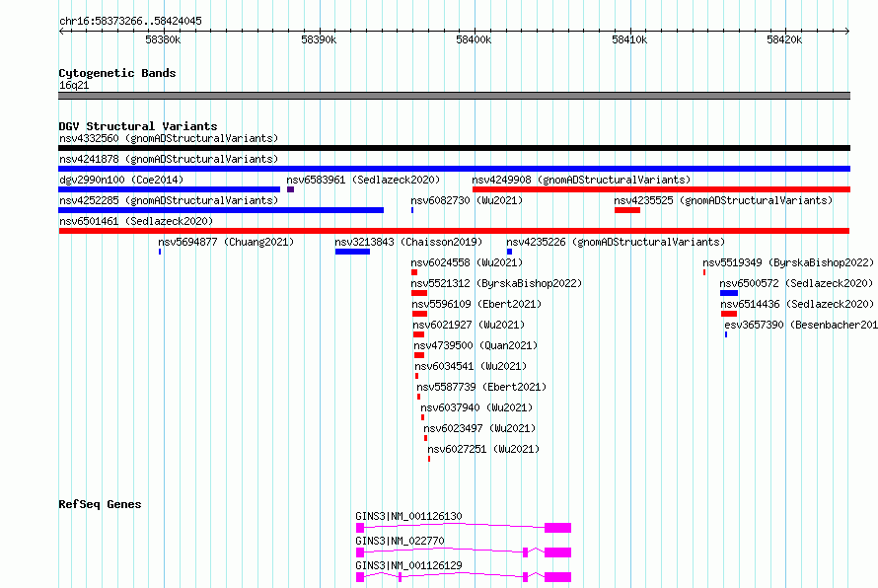Click the nsv6514436 (Sedlazeck2020) label
Viewport: 878px width, 588px height.
pos(798,304)
